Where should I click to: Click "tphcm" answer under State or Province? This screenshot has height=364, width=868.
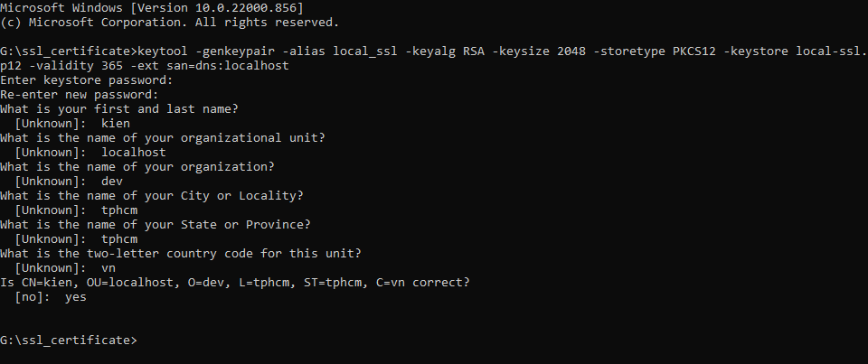[x=119, y=238]
